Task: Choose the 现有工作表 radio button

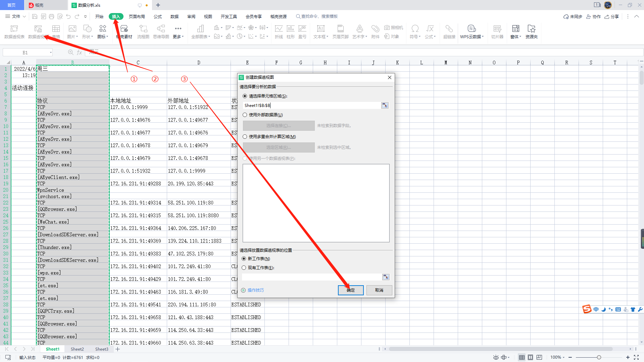Action: (x=244, y=267)
